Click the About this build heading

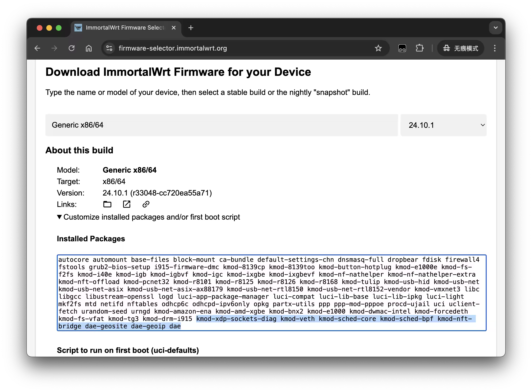pyautogui.click(x=79, y=150)
